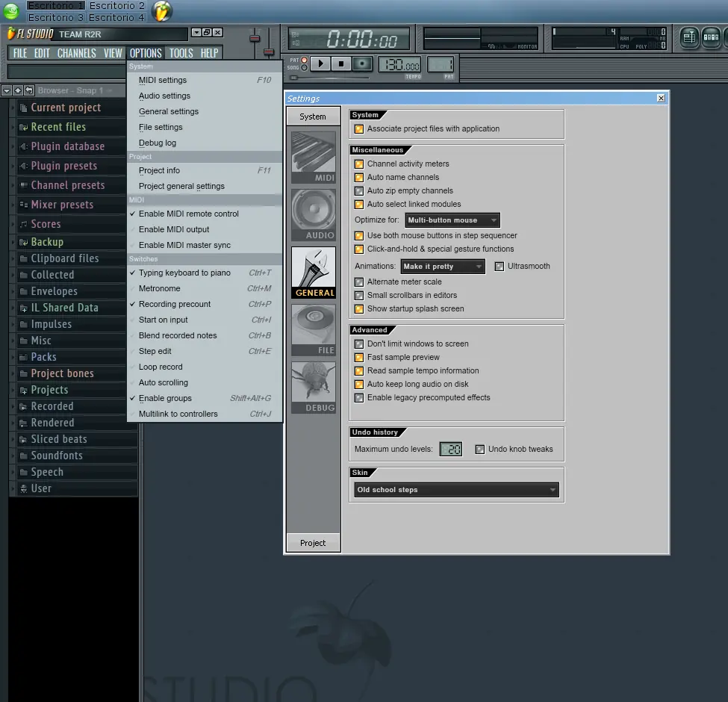Toggle Show startup splash screen
This screenshot has width=728, height=702.
[359, 308]
